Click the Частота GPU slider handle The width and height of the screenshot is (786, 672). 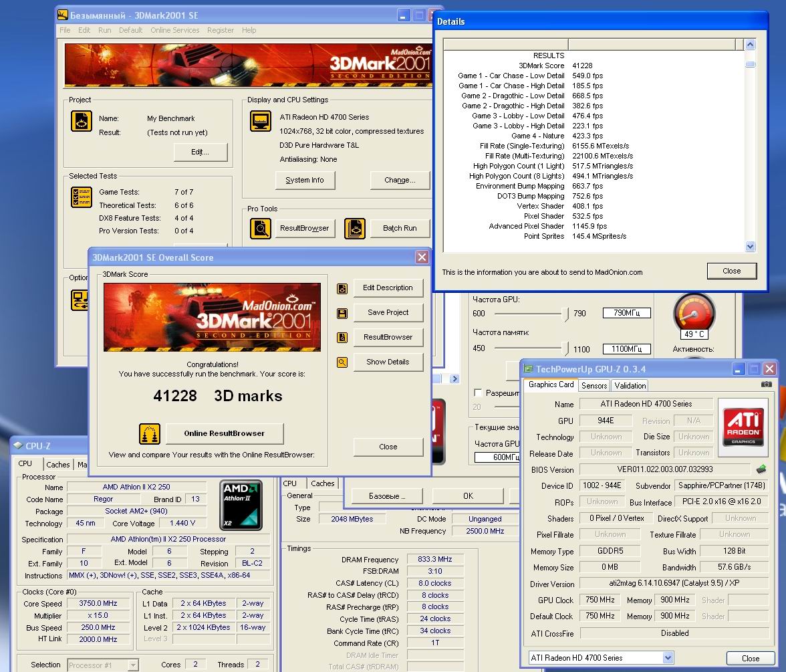point(565,314)
